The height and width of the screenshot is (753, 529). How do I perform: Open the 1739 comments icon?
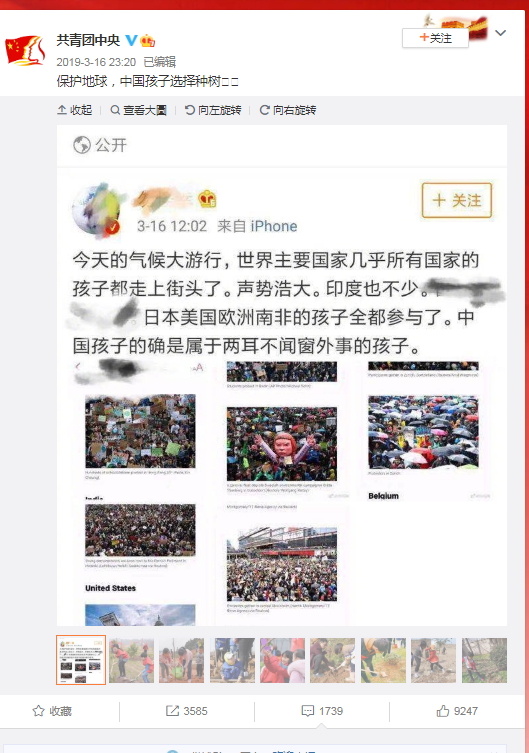point(322,711)
